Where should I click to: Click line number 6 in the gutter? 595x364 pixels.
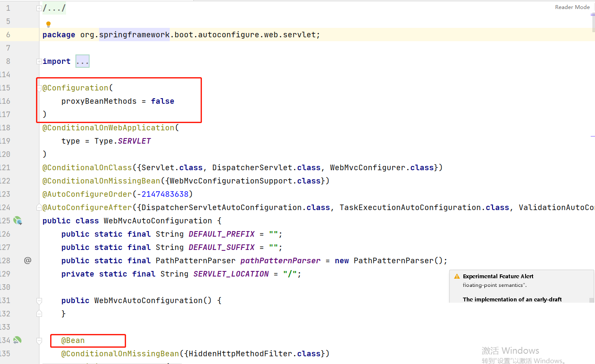pos(9,35)
